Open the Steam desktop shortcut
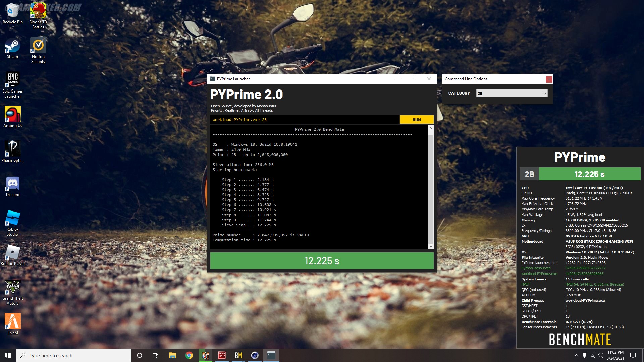Viewport: 644px width, 362px height. (12, 49)
